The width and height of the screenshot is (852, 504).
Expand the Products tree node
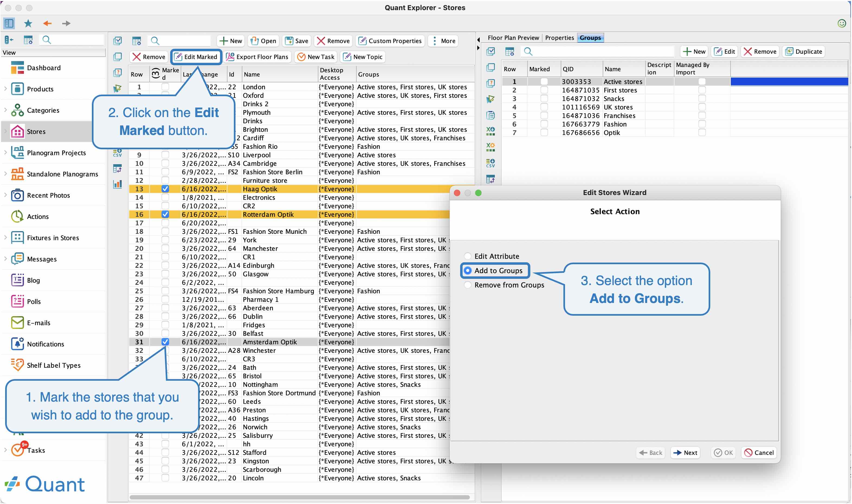pos(5,89)
